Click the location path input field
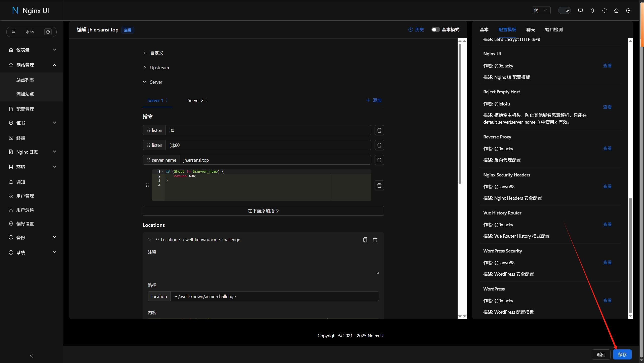 tap(275, 296)
